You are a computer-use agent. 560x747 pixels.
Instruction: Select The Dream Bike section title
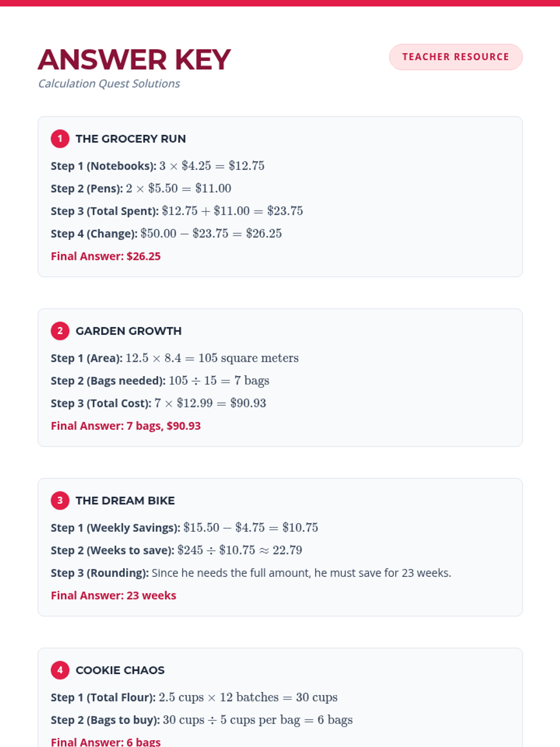[125, 500]
